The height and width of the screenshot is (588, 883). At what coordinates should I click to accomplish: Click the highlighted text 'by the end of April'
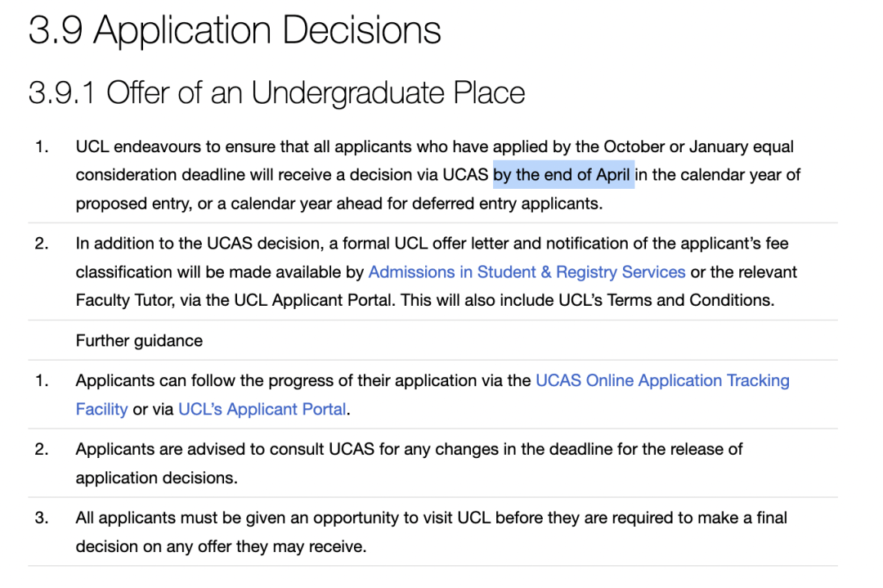[563, 174]
